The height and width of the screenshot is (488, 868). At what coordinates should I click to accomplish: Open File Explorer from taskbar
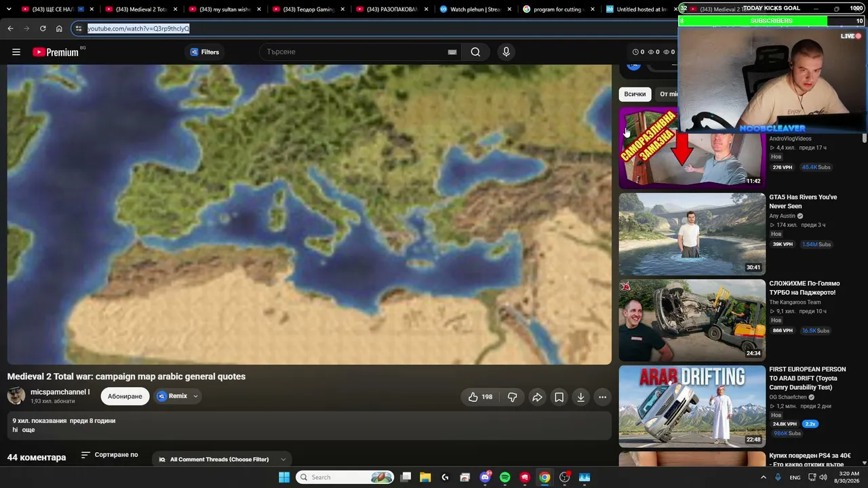tap(425, 477)
